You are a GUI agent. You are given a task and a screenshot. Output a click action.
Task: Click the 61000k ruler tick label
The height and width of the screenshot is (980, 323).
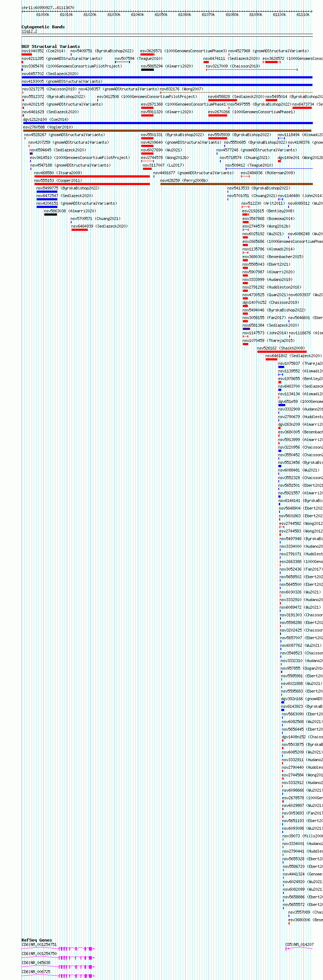tap(42, 15)
